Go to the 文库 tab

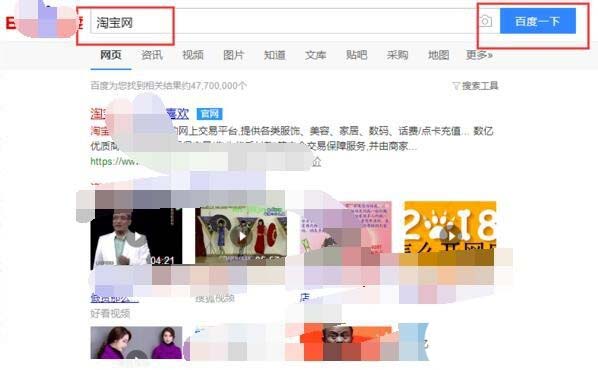click(315, 55)
